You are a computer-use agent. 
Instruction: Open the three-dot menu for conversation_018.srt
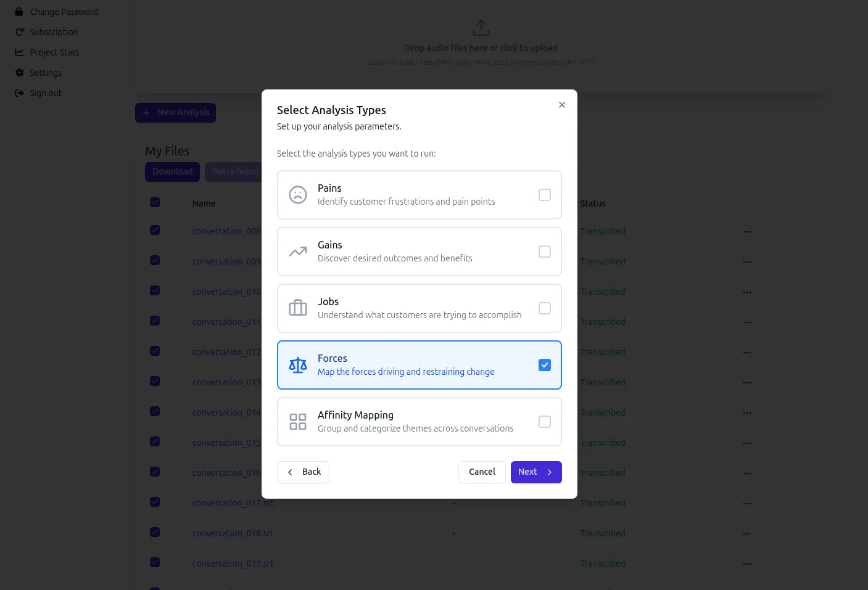pos(746,534)
